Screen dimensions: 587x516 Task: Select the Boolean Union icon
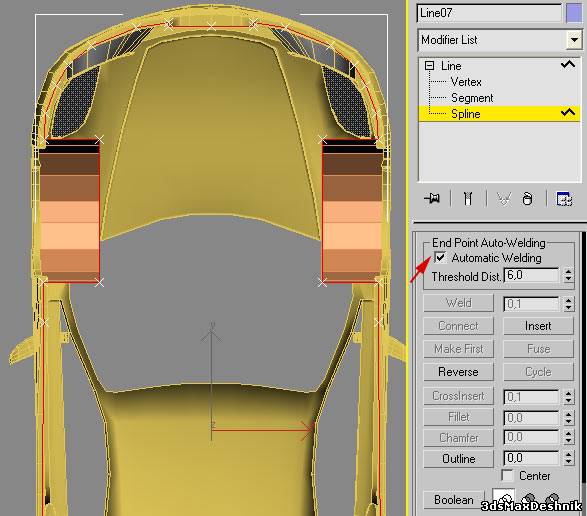click(504, 498)
